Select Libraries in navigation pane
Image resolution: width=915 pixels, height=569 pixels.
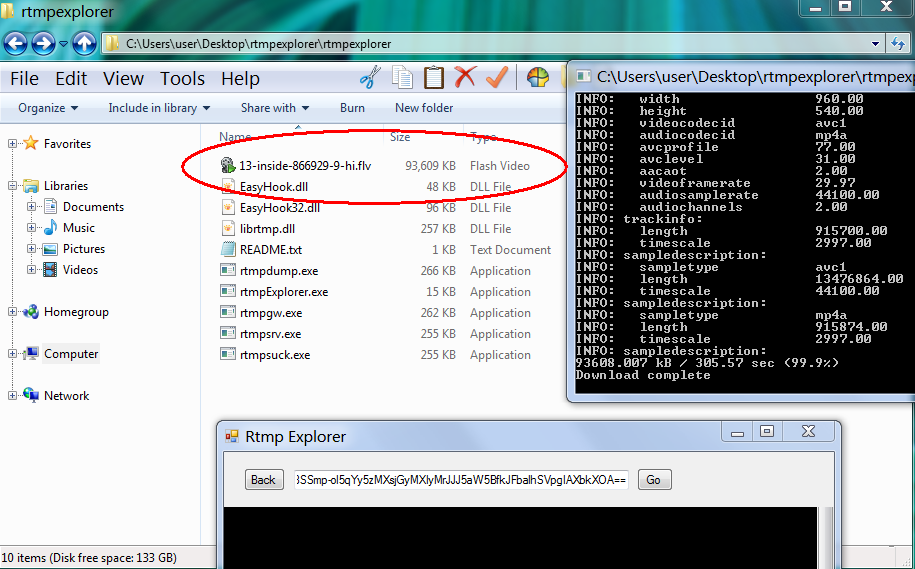66,186
